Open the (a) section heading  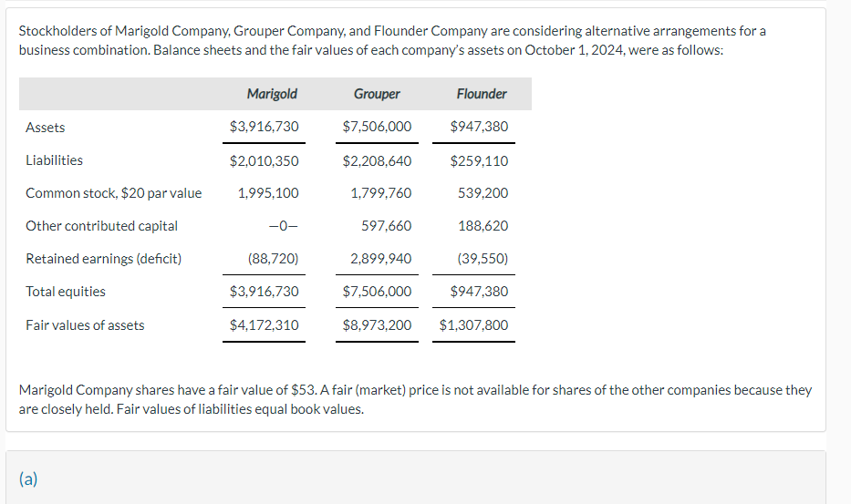point(28,479)
